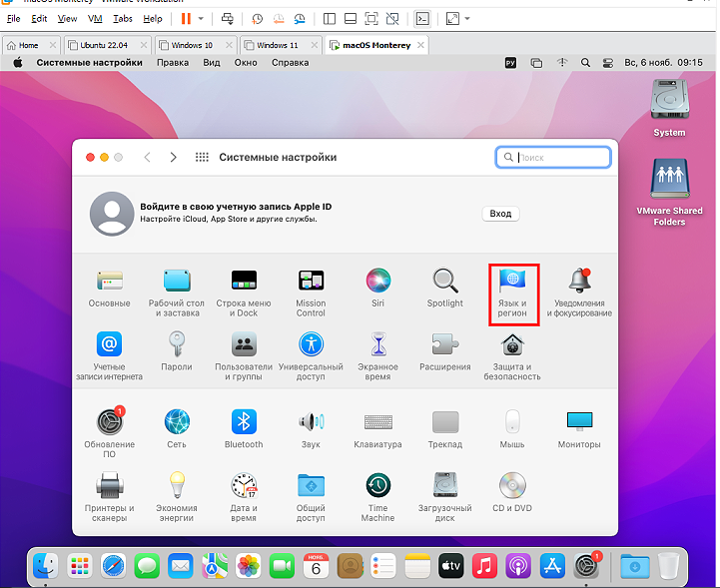Pause the VM with toolbar button

click(186, 18)
